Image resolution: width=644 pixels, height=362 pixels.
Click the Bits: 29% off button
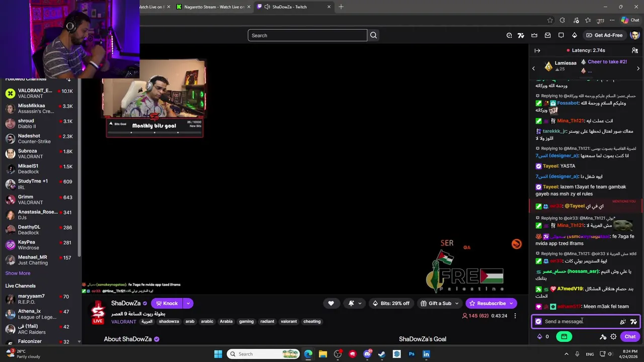390,303
